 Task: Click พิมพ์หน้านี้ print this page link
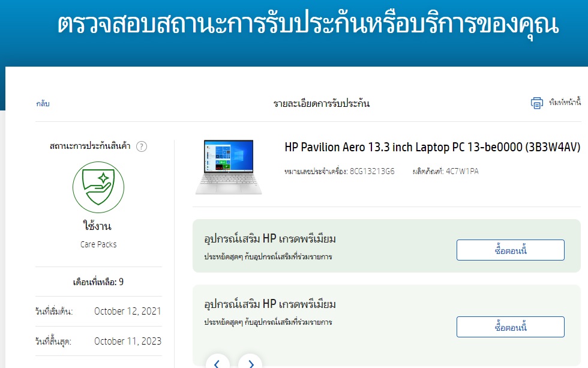point(565,102)
